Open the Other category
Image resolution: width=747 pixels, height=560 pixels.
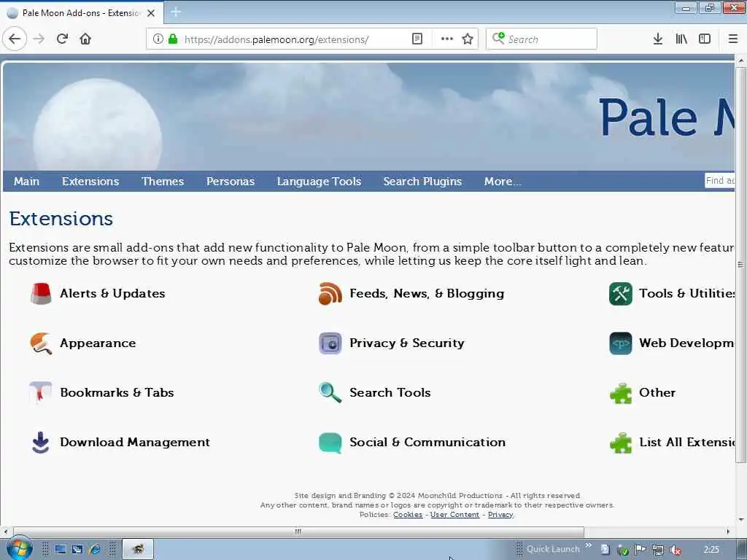657,392
